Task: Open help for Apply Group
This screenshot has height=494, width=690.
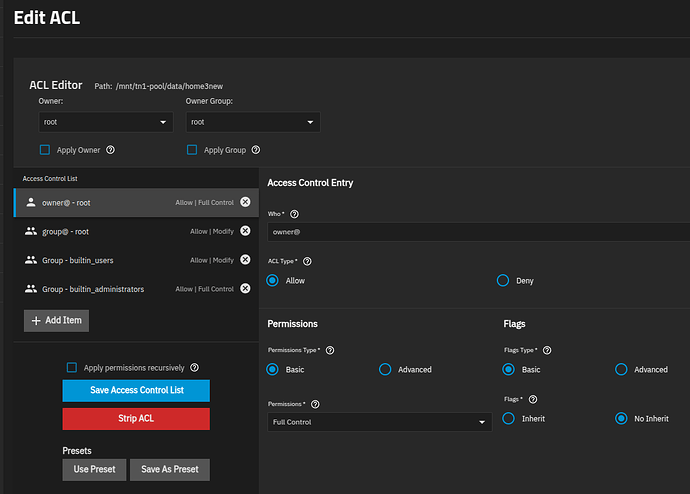Action: 256,150
